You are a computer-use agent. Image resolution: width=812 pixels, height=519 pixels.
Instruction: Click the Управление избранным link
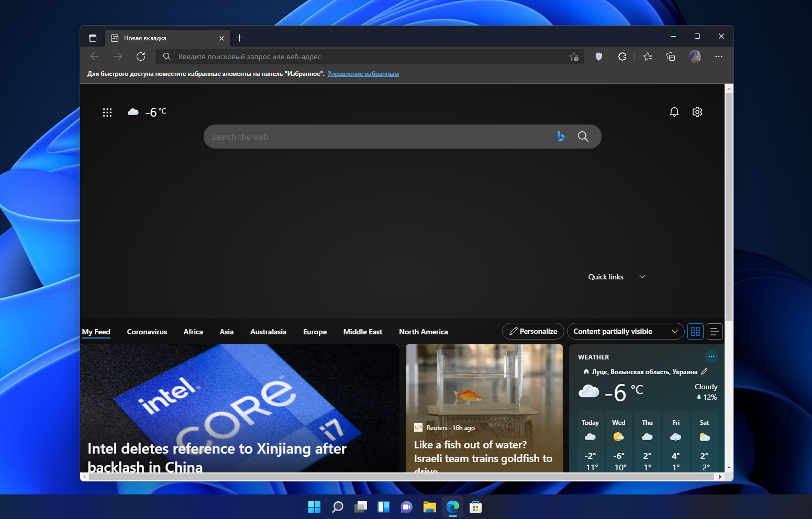pos(363,74)
